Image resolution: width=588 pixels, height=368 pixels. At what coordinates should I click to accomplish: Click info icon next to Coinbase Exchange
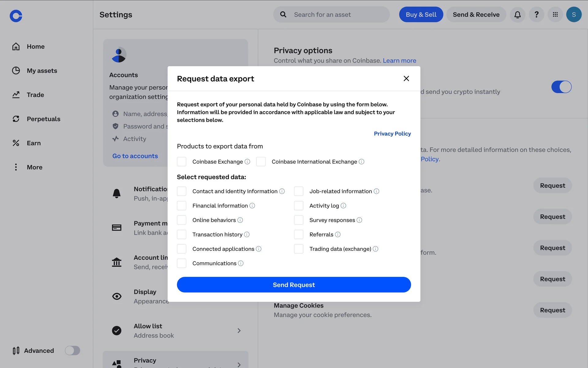tap(247, 162)
